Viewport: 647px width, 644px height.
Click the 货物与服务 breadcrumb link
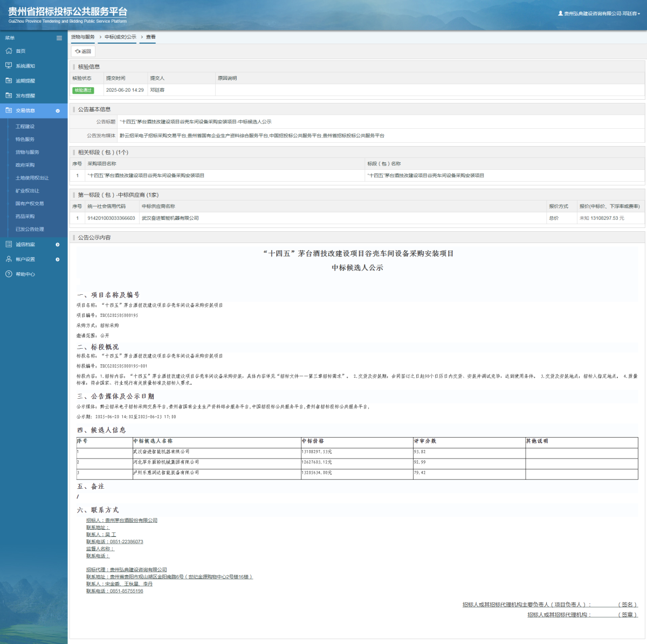(83, 37)
